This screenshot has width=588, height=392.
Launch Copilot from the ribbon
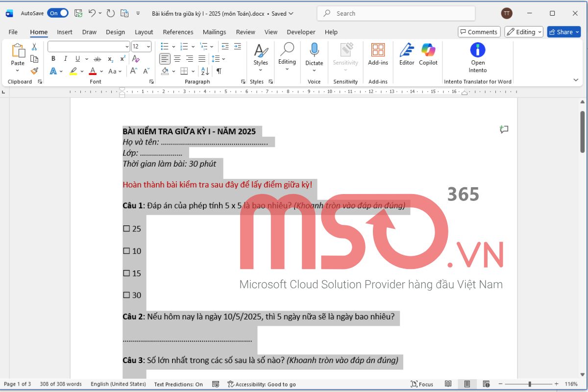(428, 54)
